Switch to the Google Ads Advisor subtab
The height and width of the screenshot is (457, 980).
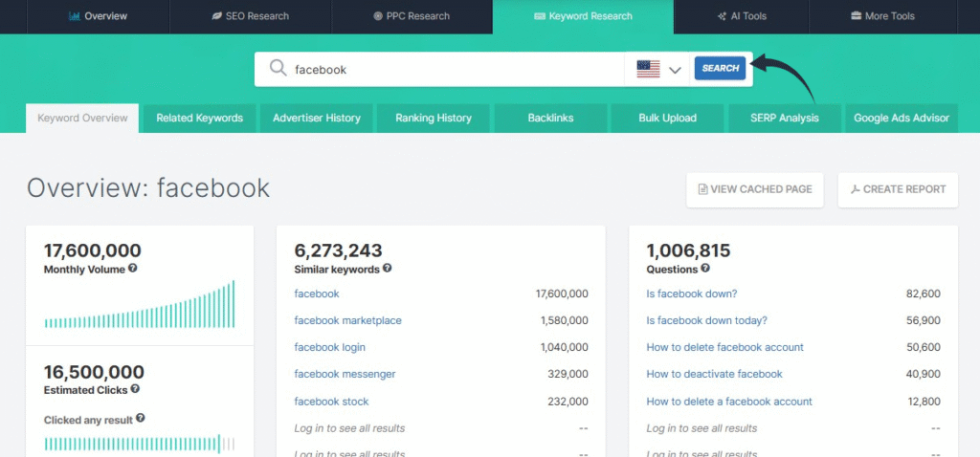click(902, 118)
